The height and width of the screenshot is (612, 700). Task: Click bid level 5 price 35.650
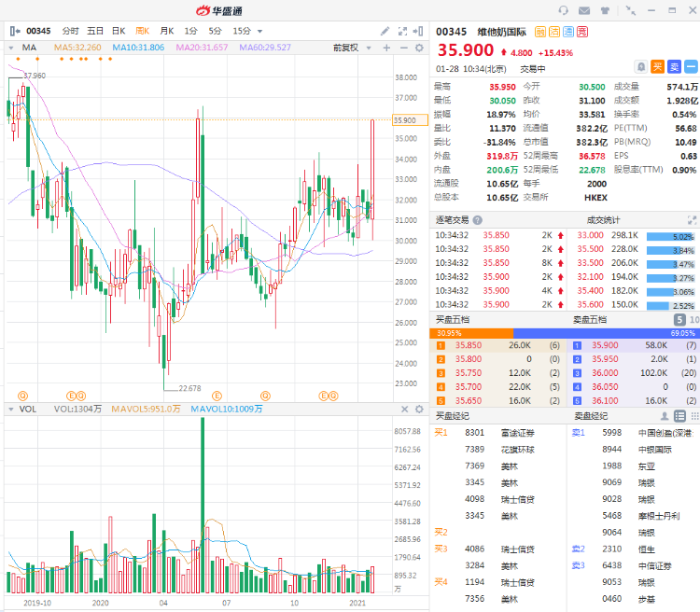(469, 400)
